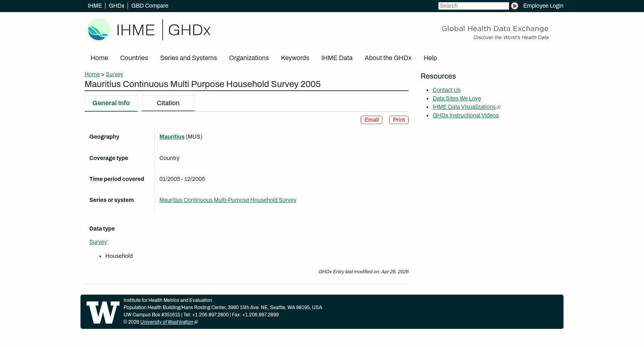Click the time period value 01/2005 - 12/2005
The image size is (644, 347).
point(182,179)
